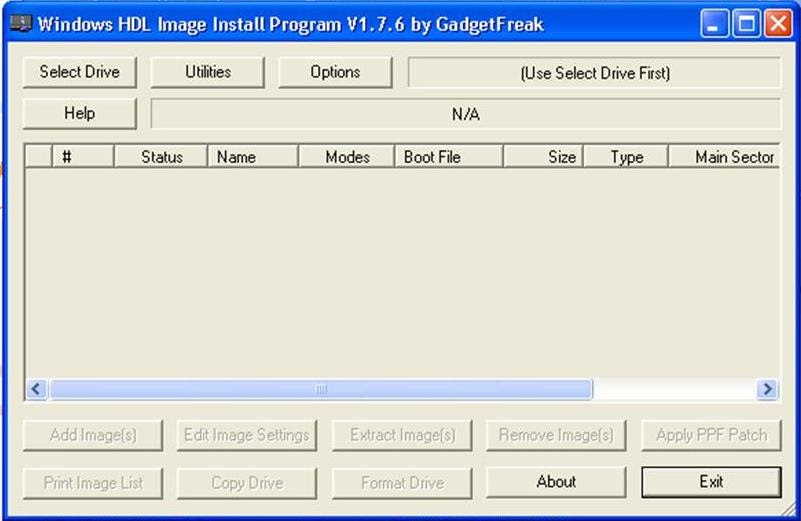Click the disabled Print Image List button

pos(93,483)
